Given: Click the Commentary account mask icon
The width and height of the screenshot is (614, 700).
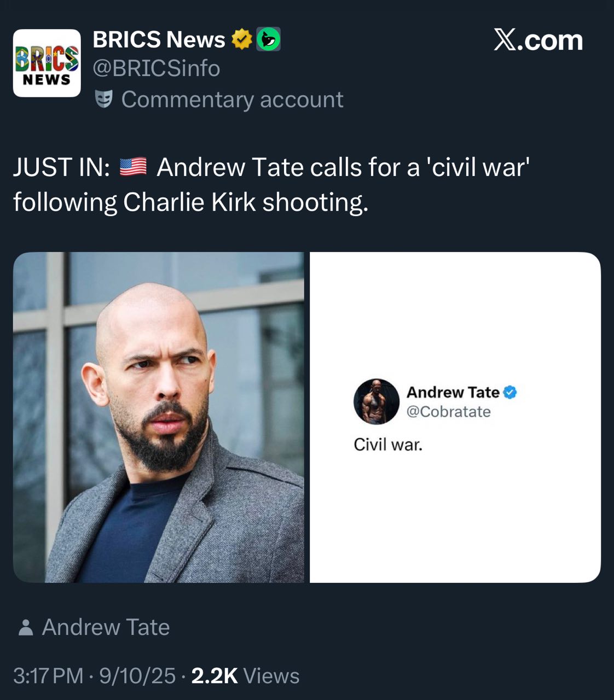Looking at the screenshot, I should click(104, 100).
